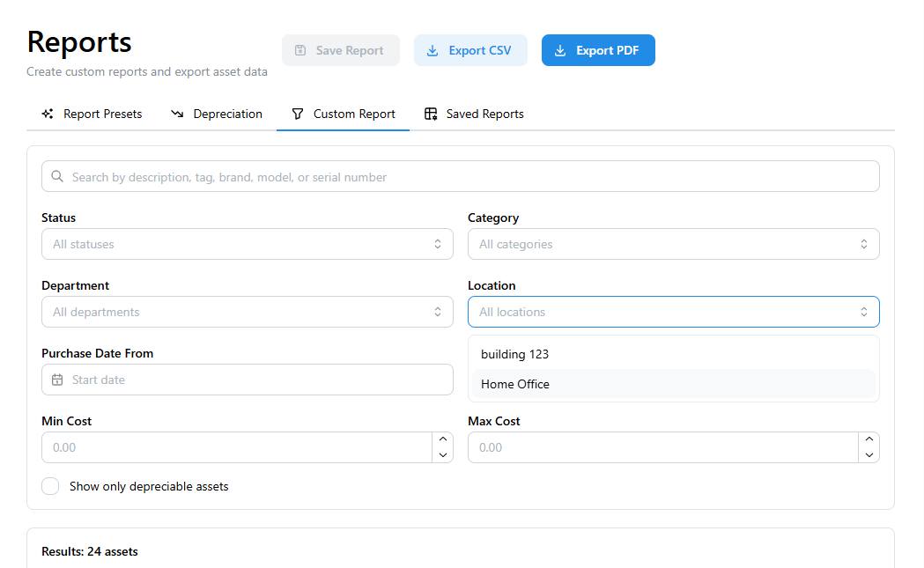The image size is (924, 568).
Task: Click the Export PDF button
Action: pos(598,50)
